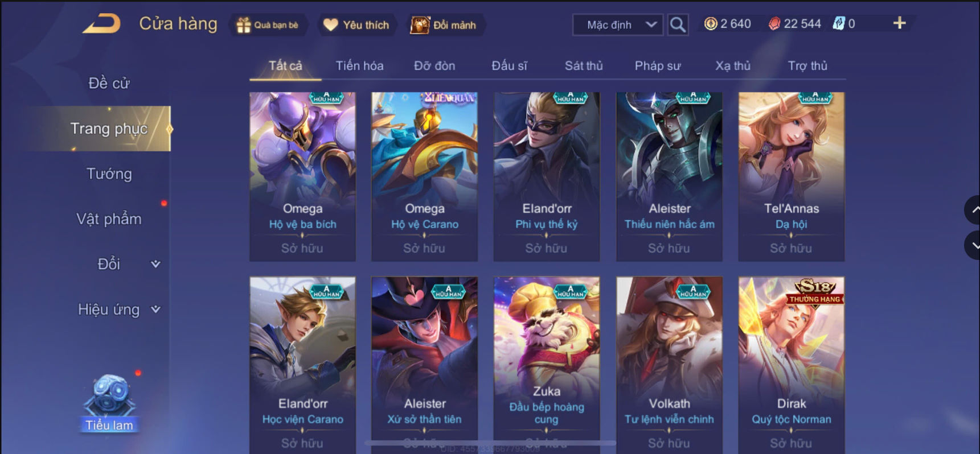980x454 pixels.
Task: Open the Mặc định sort dropdown
Action: [x=618, y=25]
